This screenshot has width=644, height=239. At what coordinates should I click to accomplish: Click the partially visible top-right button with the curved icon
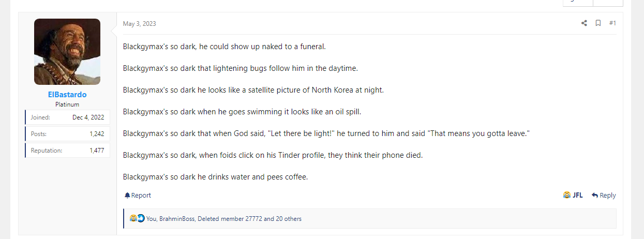[x=578, y=3]
